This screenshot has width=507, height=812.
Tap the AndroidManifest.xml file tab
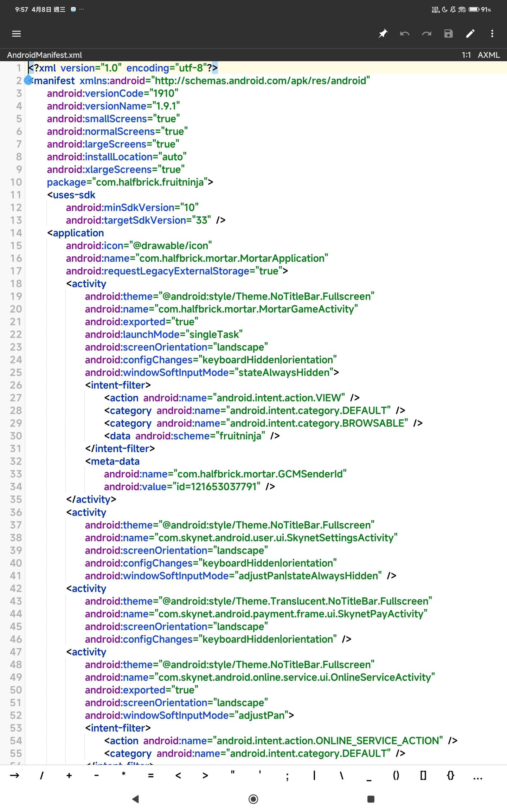pos(45,55)
